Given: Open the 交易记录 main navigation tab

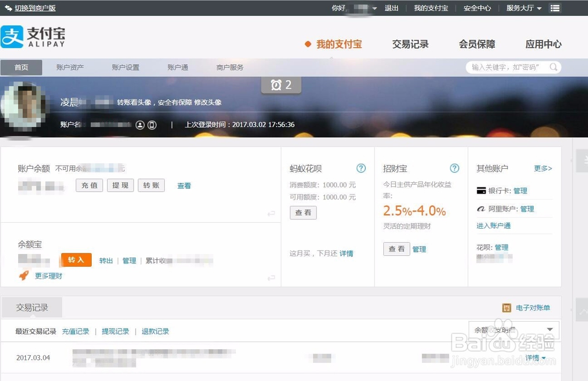Looking at the screenshot, I should pyautogui.click(x=410, y=44).
